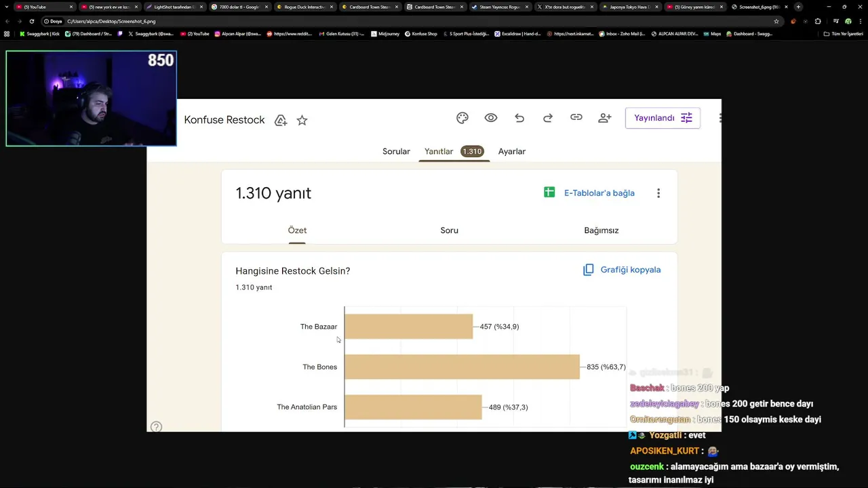Viewport: 868px width, 488px height.
Task: Click the webcam overlay thumbnail
Action: coord(91,98)
